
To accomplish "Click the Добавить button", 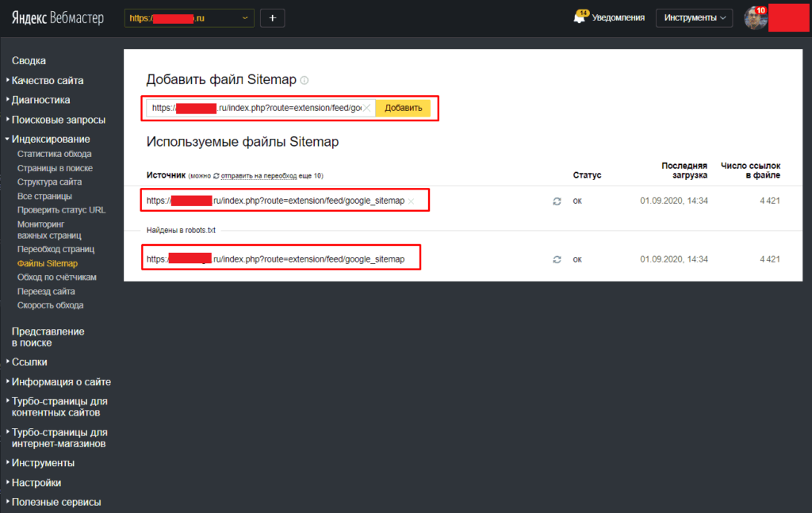I will point(403,108).
